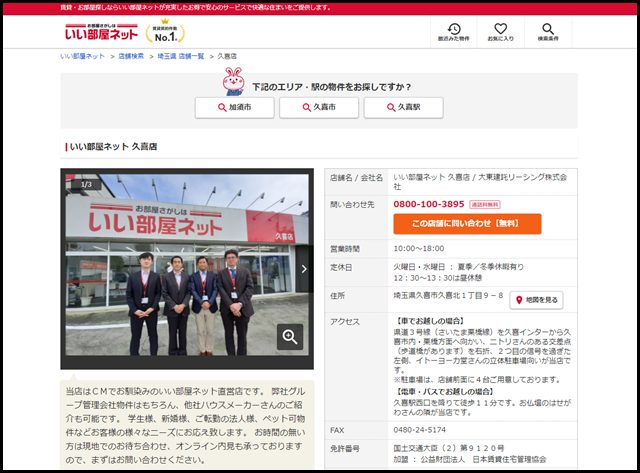Click the 1/3 photo counter
This screenshot has height=473, width=640.
86,184
